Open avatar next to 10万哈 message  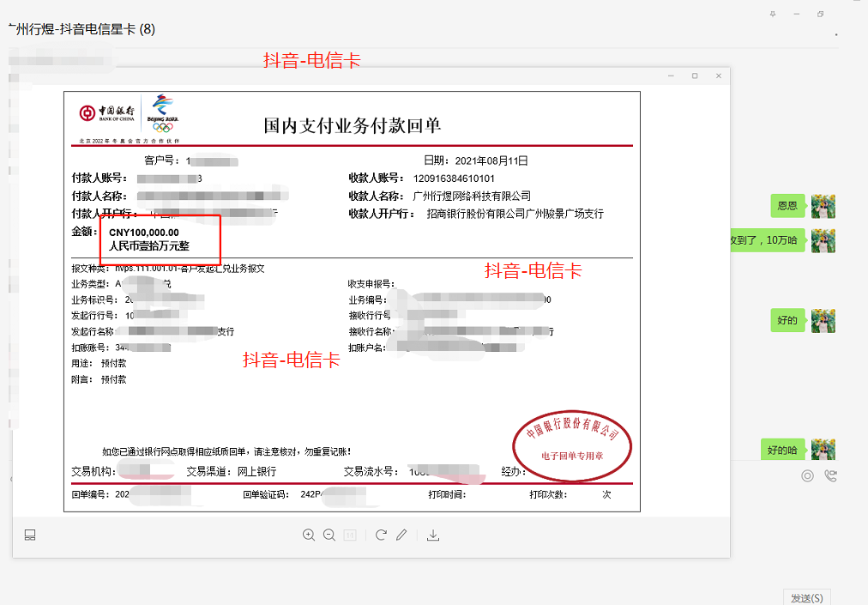(823, 241)
